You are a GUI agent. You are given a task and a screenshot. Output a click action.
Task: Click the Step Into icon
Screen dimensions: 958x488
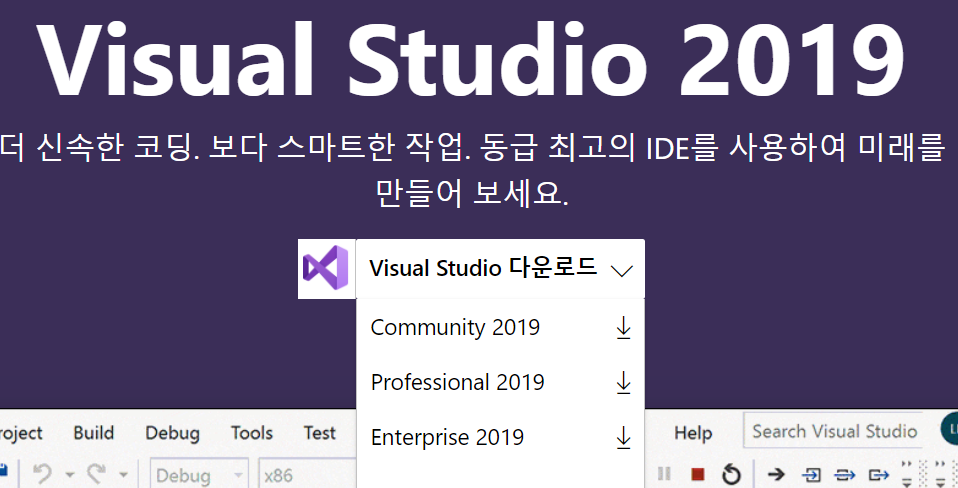point(811,475)
